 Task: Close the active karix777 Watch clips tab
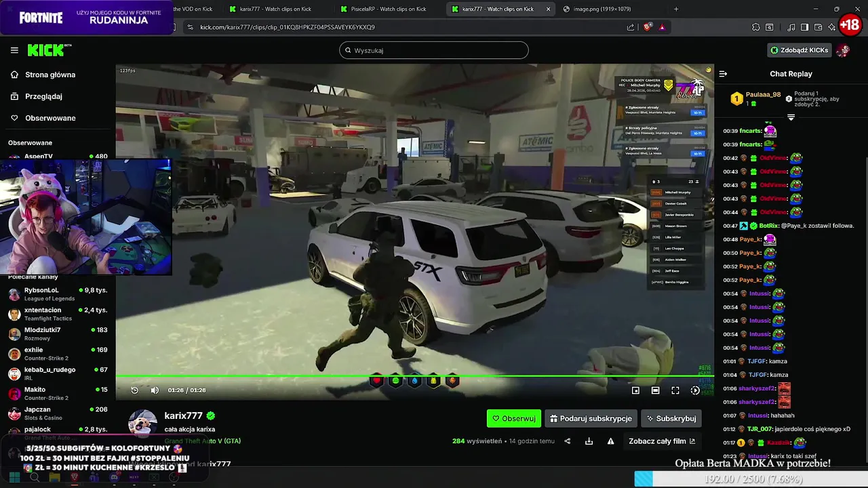coord(548,9)
